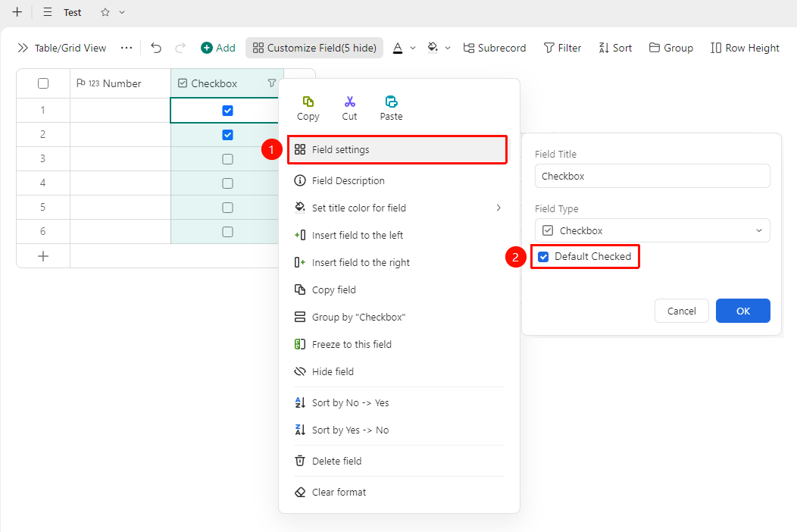
Task: Uncheck the checkbox in row 2
Action: coord(228,135)
